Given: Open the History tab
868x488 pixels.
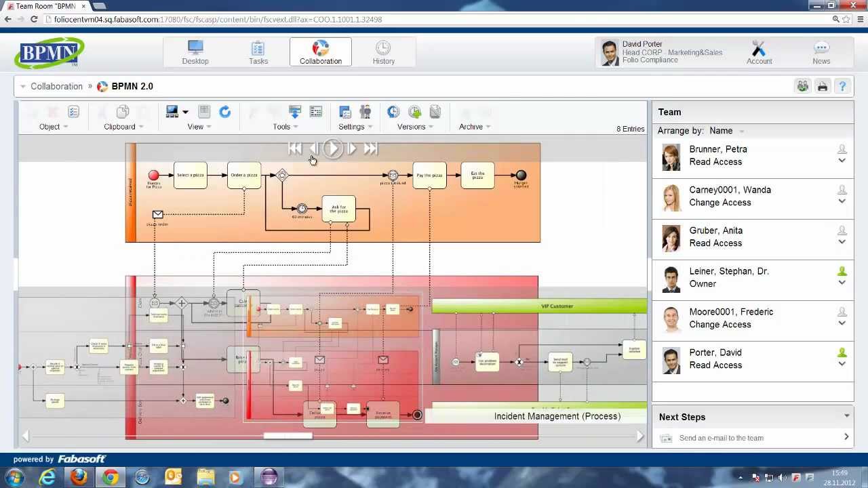Looking at the screenshot, I should point(383,52).
